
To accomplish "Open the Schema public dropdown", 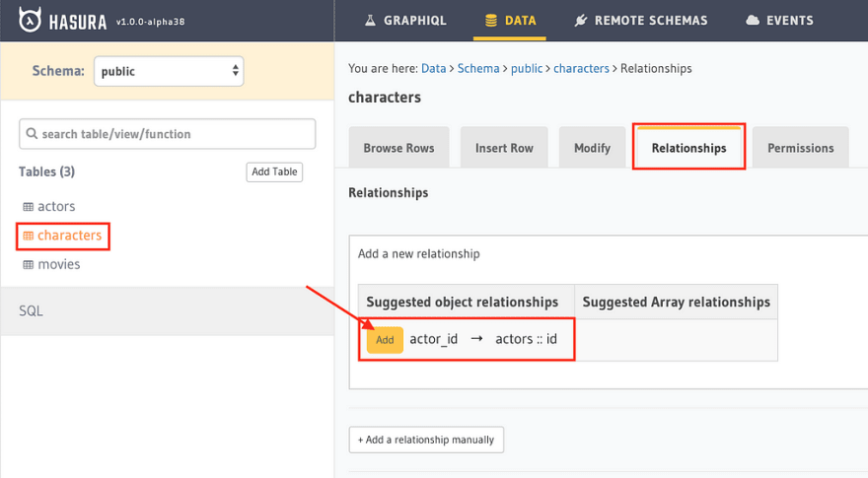I will click(169, 71).
